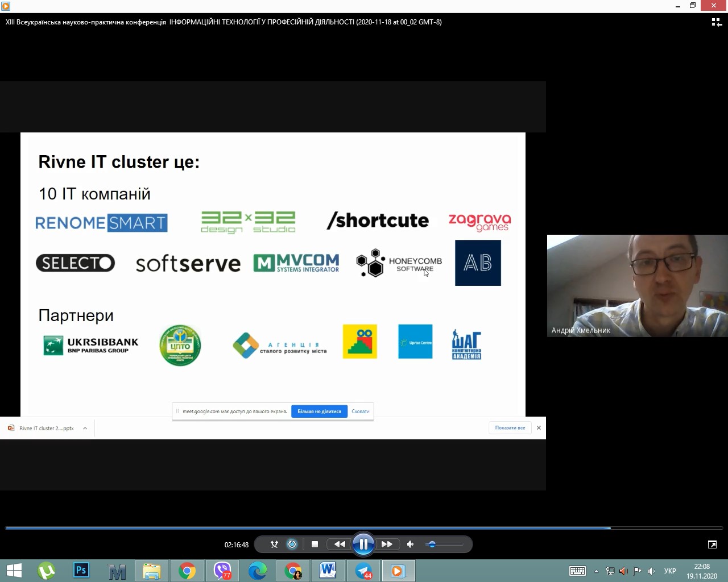728x582 pixels.
Task: Open the network tray icon
Action: pyautogui.click(x=610, y=571)
